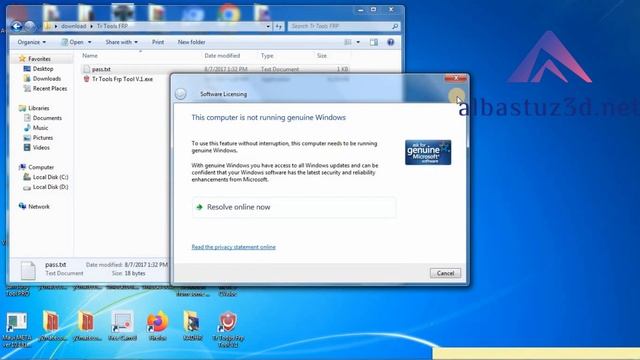Open Desktop in Favorites
The image size is (640, 360).
pyautogui.click(x=43, y=69)
